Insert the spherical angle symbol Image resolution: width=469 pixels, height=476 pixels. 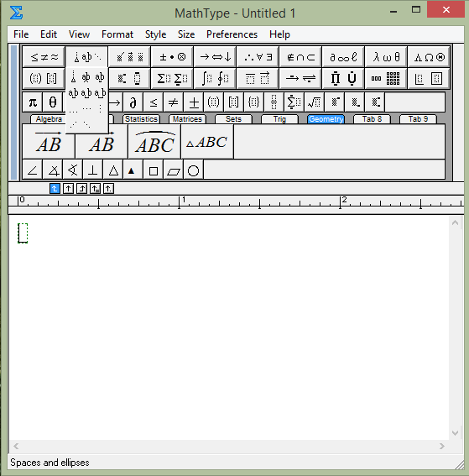(73, 170)
